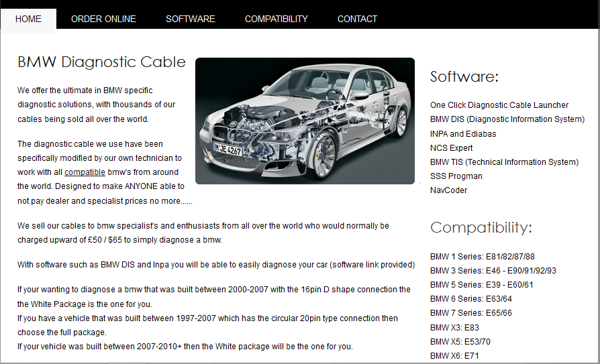Image resolution: width=600 pixels, height=364 pixels.
Task: Select COMPATIBILITY in the navigation bar
Action: 277,19
